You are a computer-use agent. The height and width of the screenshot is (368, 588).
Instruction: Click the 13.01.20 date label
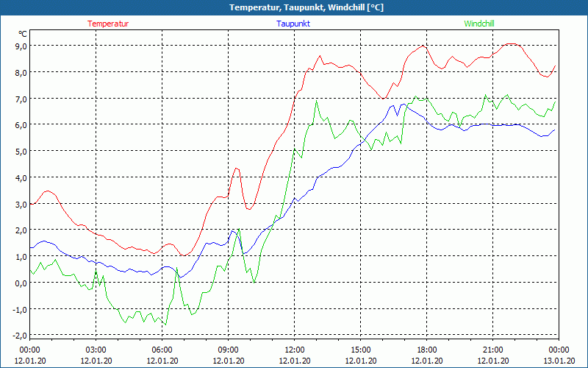[559, 361]
